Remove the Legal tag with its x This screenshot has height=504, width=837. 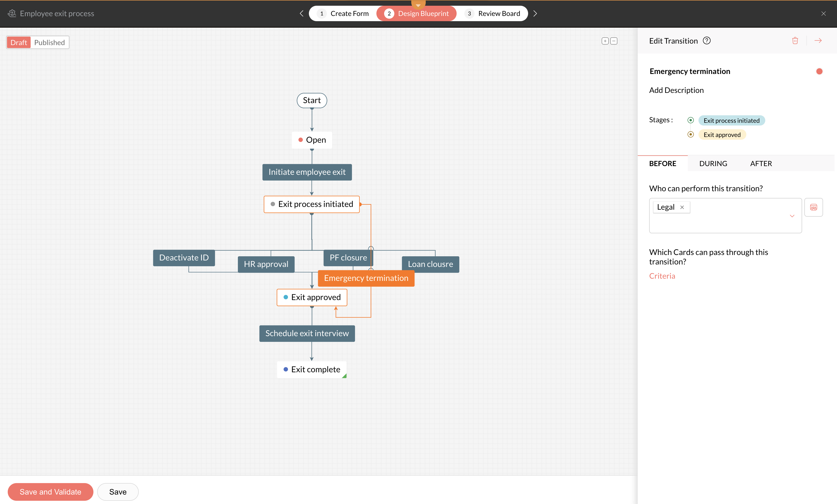(x=682, y=207)
